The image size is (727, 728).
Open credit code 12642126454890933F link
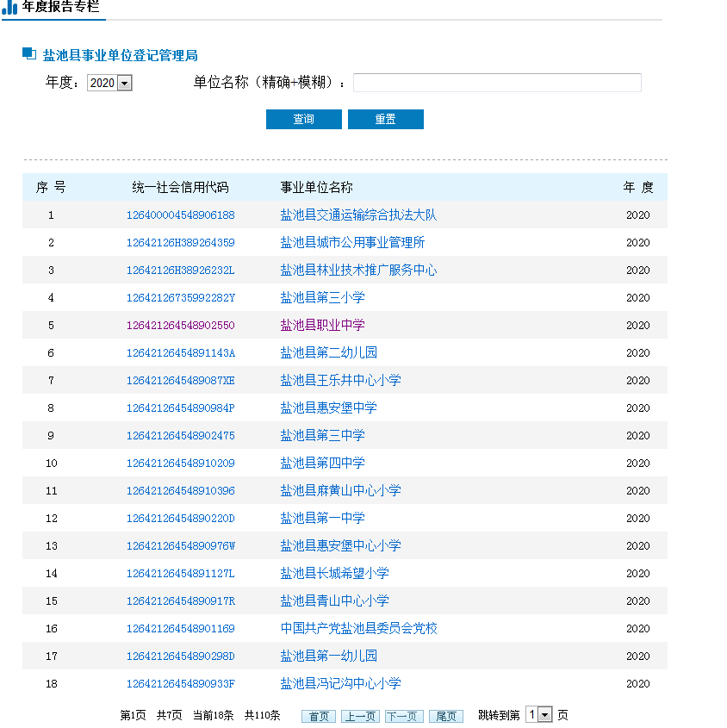pyautogui.click(x=181, y=683)
